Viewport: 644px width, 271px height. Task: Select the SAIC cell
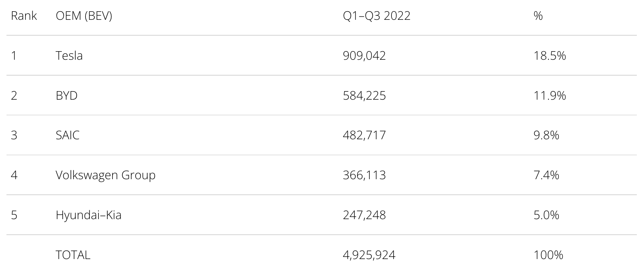coord(67,135)
